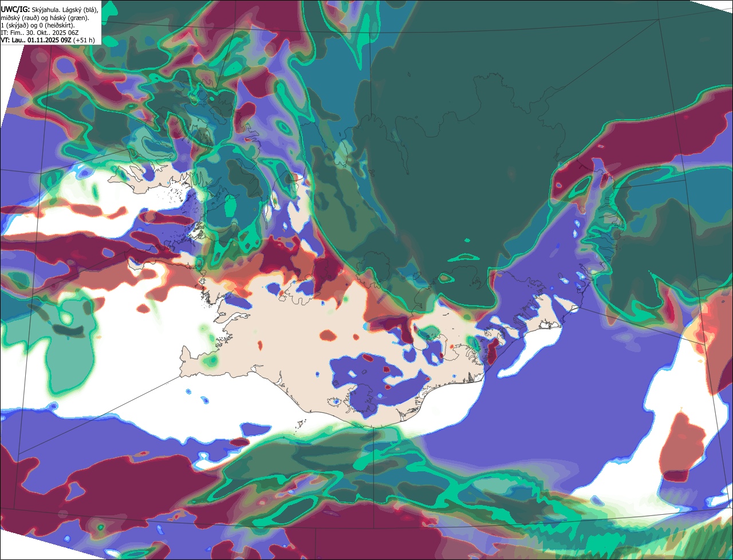Screen dimensions: 733x560
Task: Click the initial time "IT: Fim.. 30. Okt.. 2025 06Z"
Action: pos(40,33)
